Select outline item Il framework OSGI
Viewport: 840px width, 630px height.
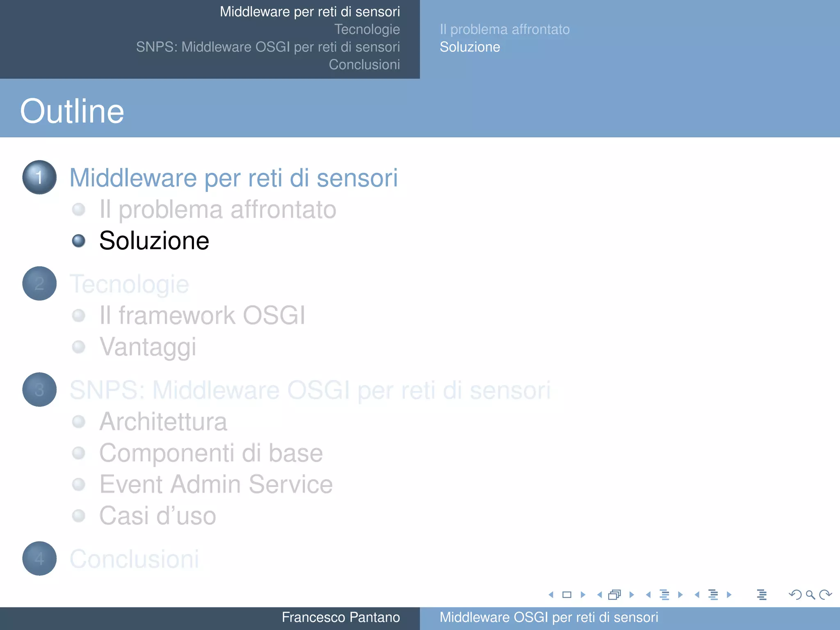202,315
